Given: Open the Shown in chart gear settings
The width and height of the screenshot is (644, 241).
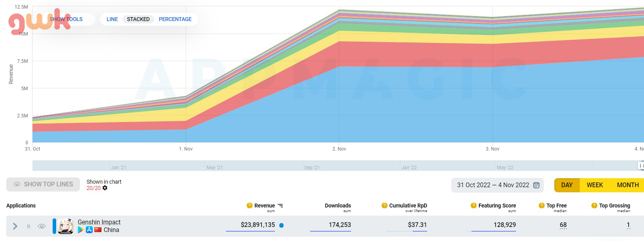Looking at the screenshot, I should (x=105, y=188).
